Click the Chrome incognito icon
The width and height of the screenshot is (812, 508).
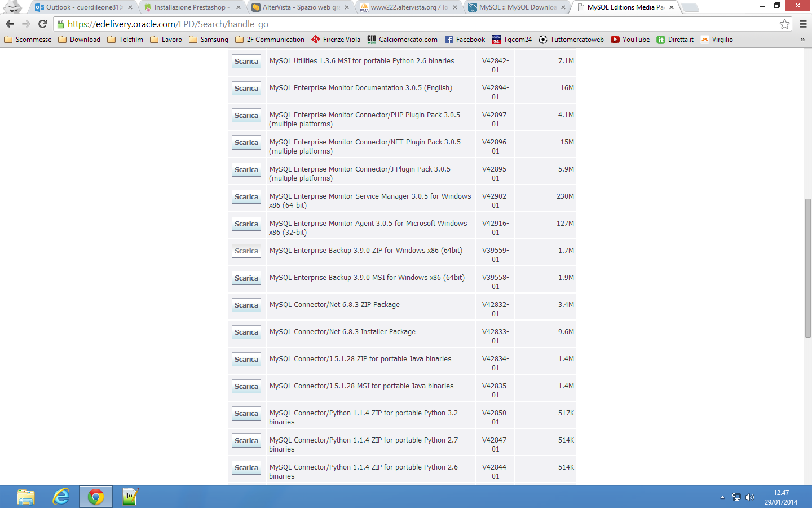(12, 6)
